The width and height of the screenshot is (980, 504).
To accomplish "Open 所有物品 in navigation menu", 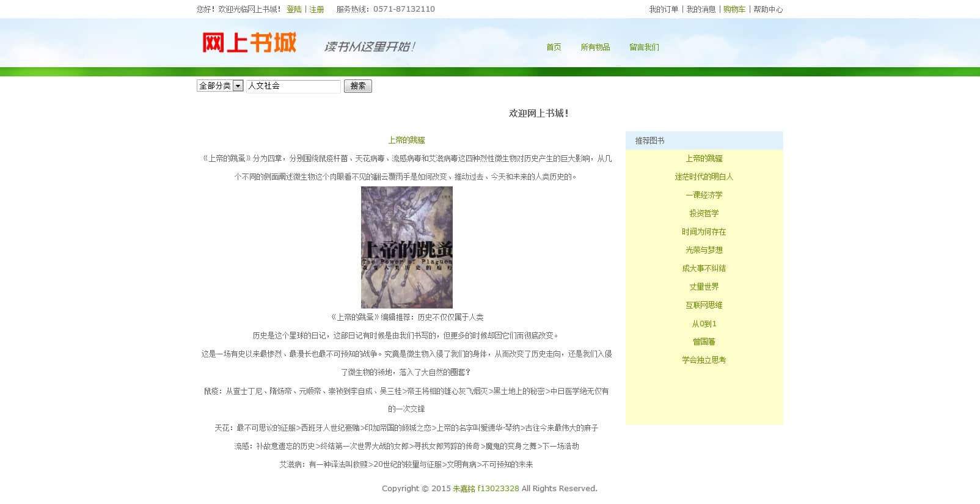I will point(595,47).
